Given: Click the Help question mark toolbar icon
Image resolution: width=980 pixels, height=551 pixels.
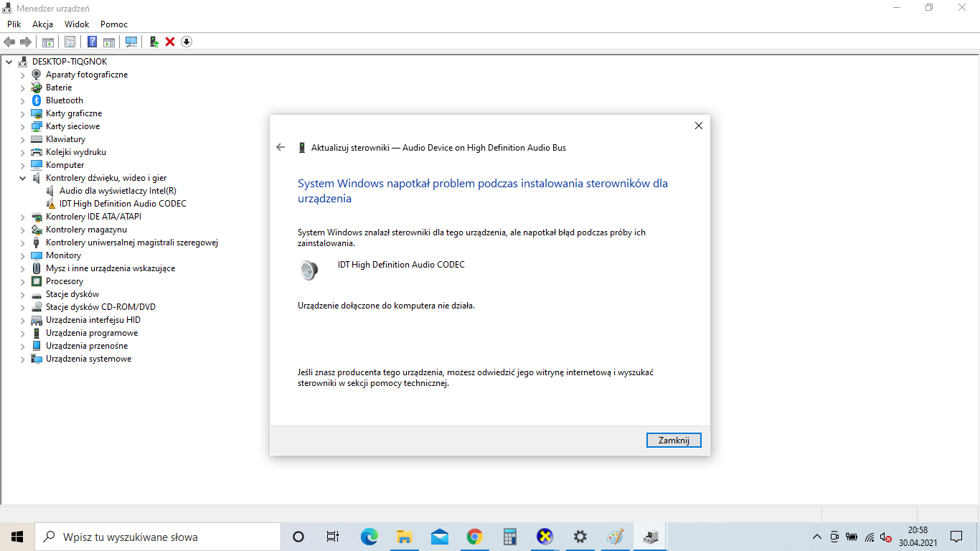Looking at the screenshot, I should click(x=91, y=42).
